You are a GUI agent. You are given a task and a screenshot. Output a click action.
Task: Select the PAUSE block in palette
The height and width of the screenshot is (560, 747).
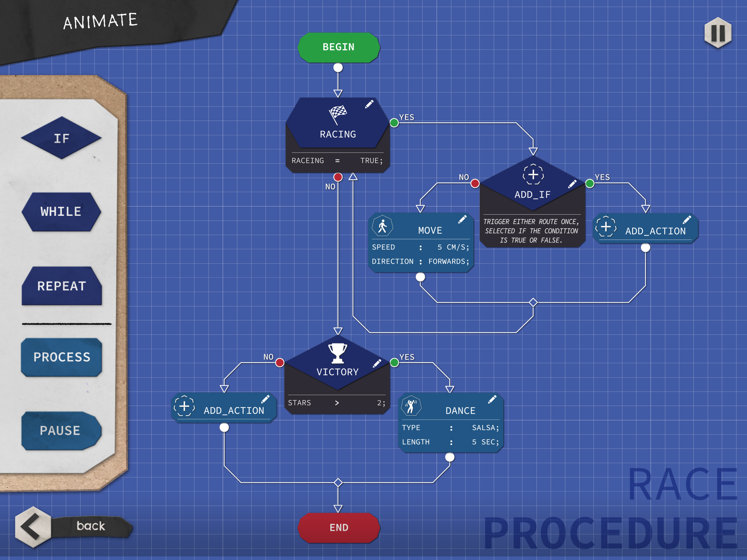[x=61, y=430]
